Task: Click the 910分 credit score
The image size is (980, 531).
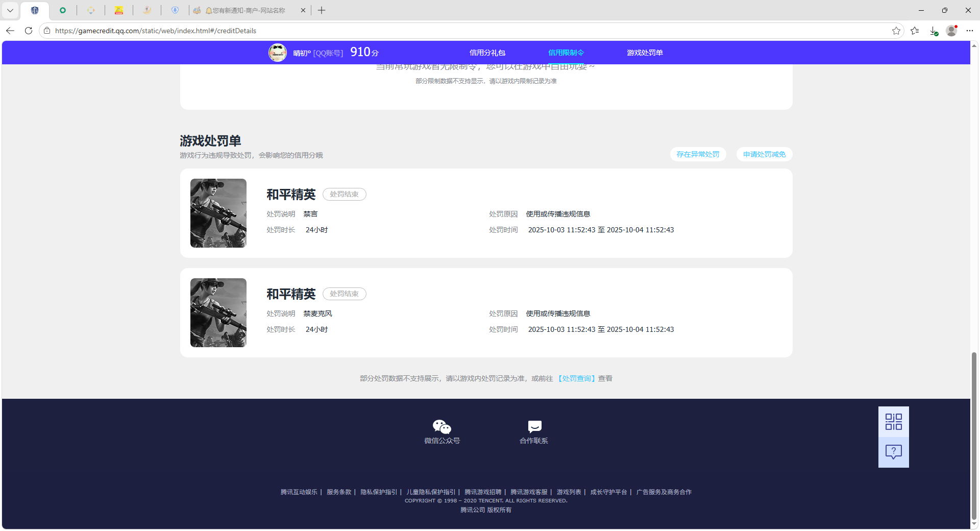Action: [x=364, y=52]
